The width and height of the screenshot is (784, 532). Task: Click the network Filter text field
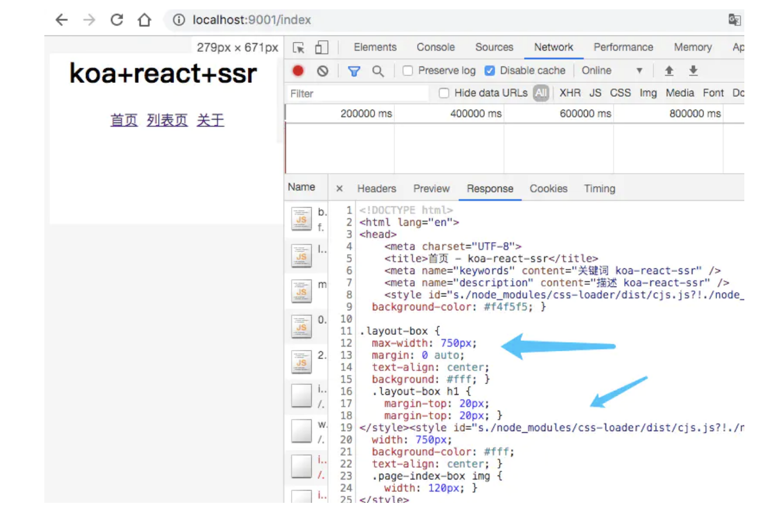357,93
